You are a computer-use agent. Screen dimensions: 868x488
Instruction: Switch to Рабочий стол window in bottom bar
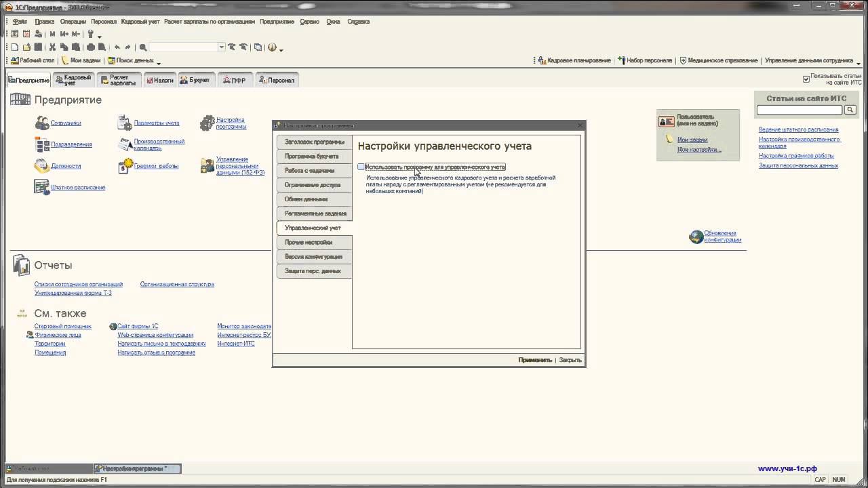(x=49, y=468)
